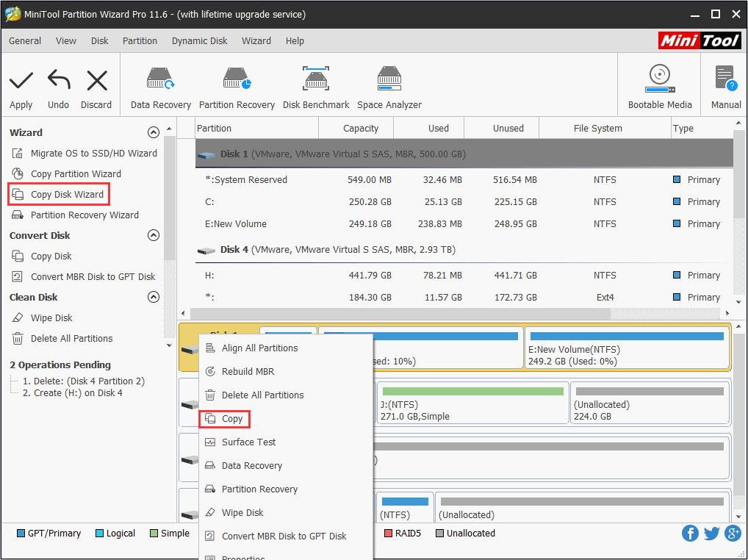This screenshot has width=748, height=560.
Task: Click the Wipe Disk eraser icon in sidebar
Action: pos(18,317)
